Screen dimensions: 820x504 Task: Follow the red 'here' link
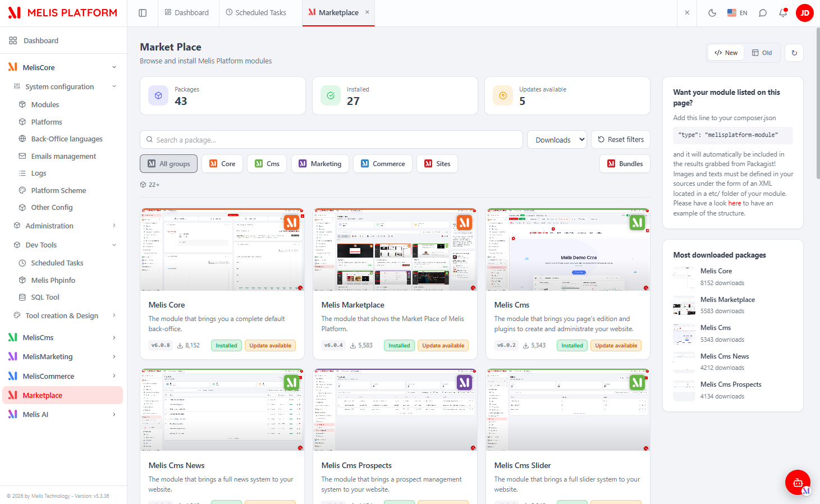(x=735, y=203)
